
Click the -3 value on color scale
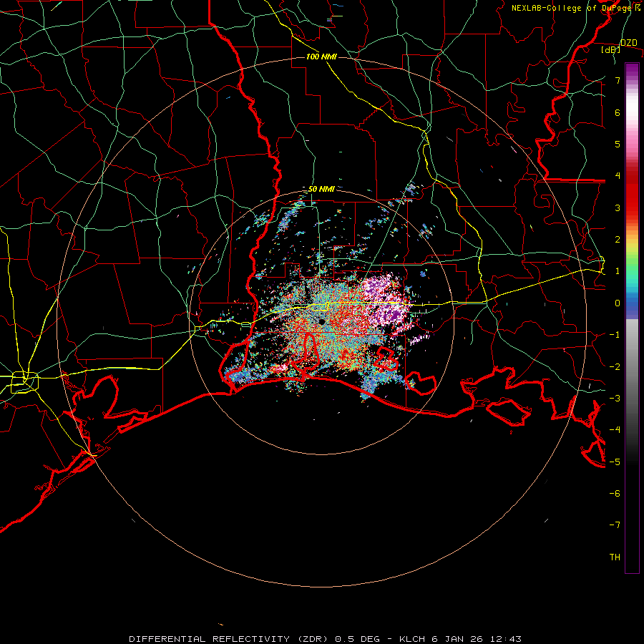tap(615, 399)
